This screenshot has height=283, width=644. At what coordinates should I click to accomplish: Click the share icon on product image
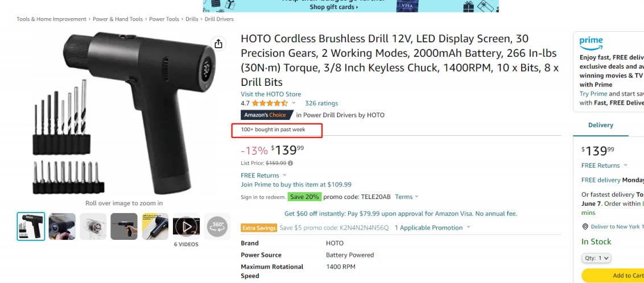pos(218,44)
